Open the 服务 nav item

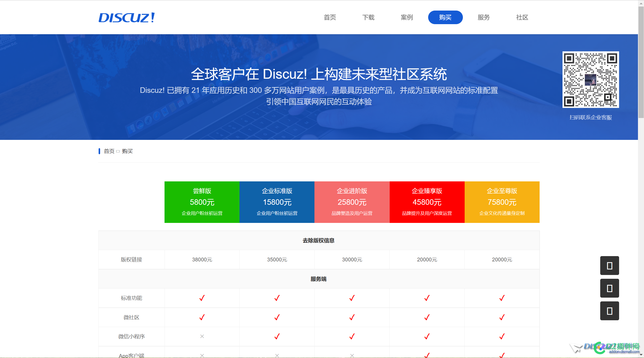[484, 17]
